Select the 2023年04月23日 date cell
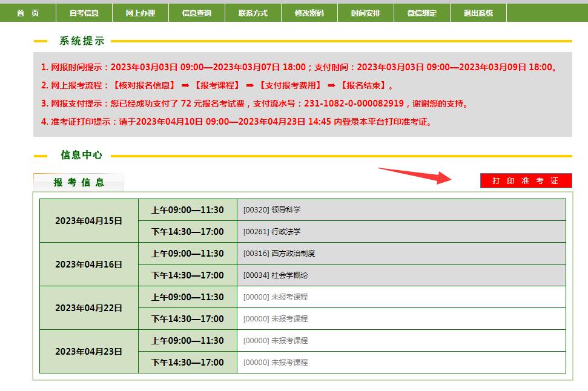 [x=89, y=352]
